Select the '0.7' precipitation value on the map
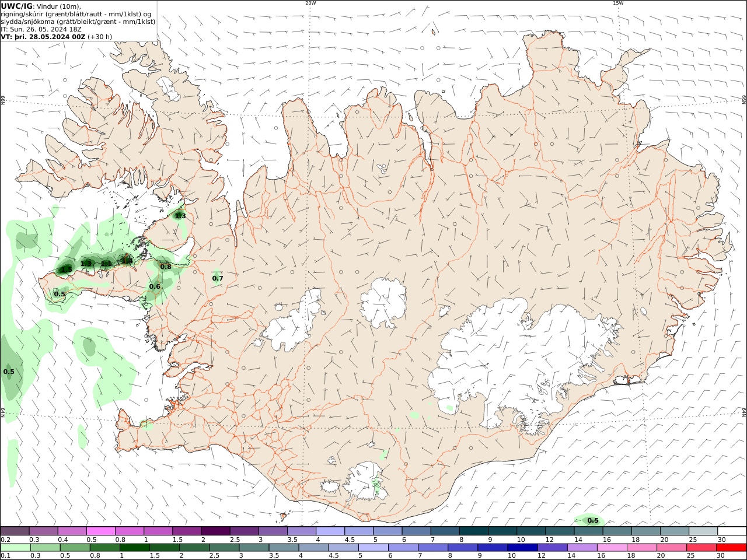 [x=218, y=278]
